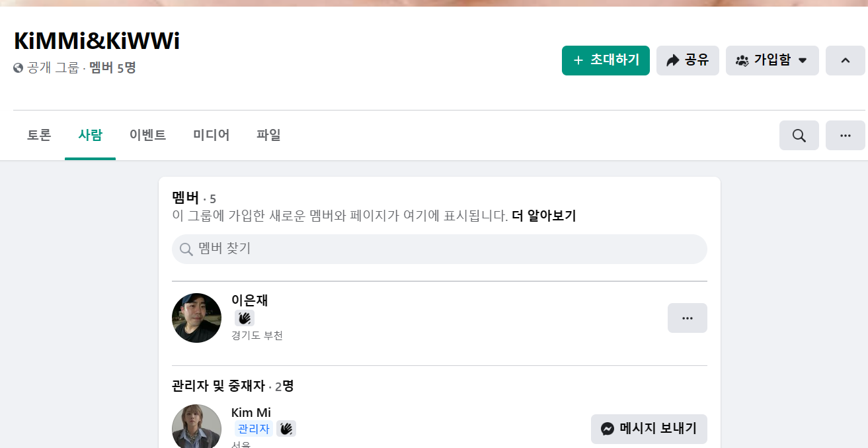Switch to the 토론 tab

click(x=39, y=136)
